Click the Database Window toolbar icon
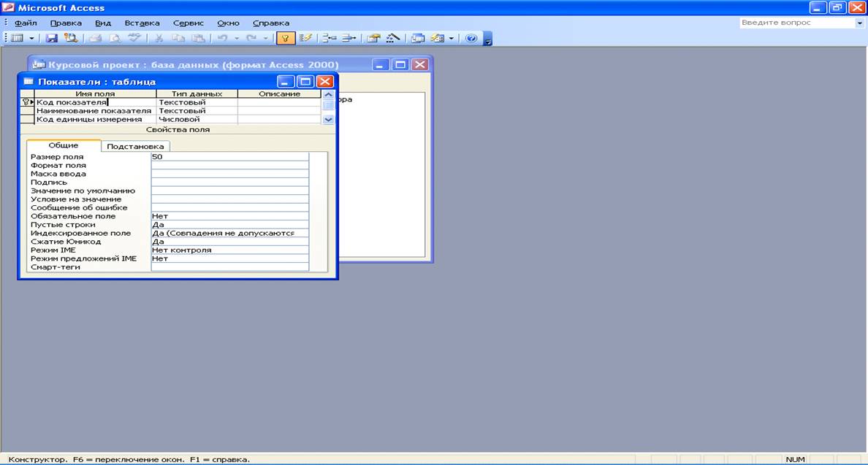This screenshot has width=868, height=465. point(417,38)
